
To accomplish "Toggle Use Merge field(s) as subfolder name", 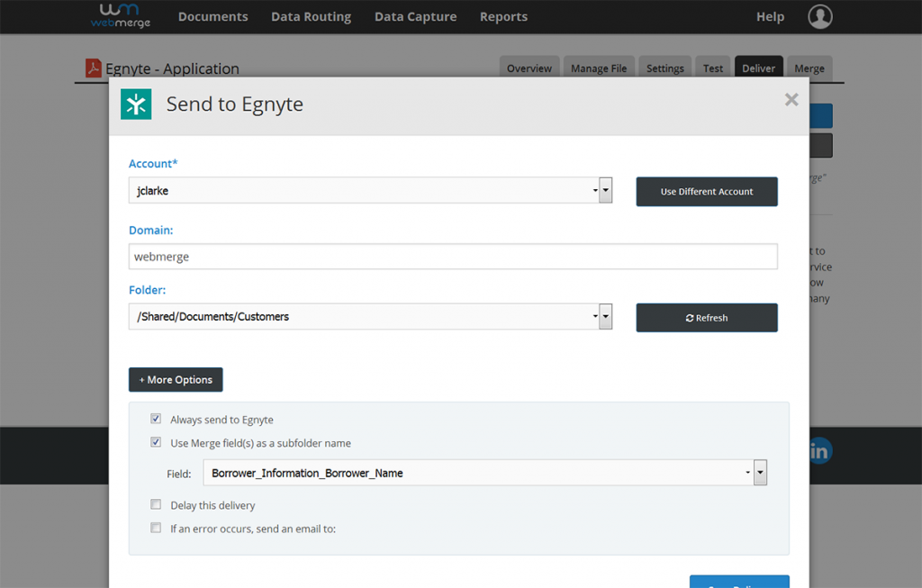I will (x=156, y=443).
